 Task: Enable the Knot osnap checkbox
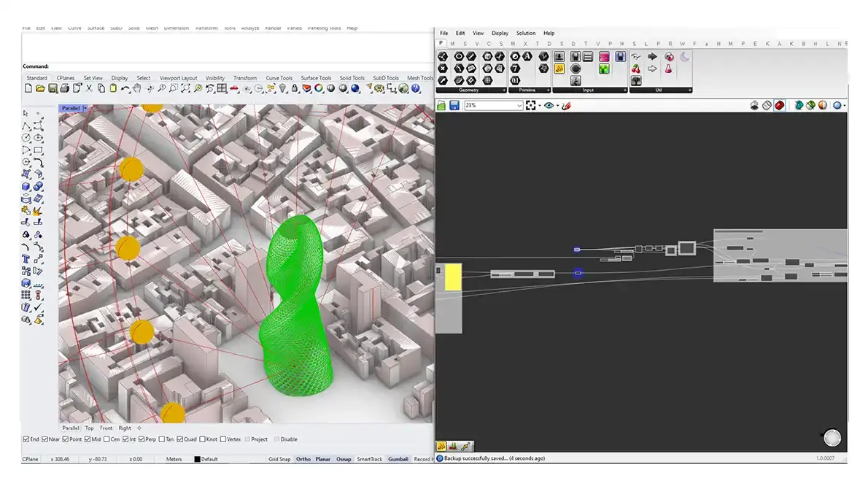[x=202, y=439]
